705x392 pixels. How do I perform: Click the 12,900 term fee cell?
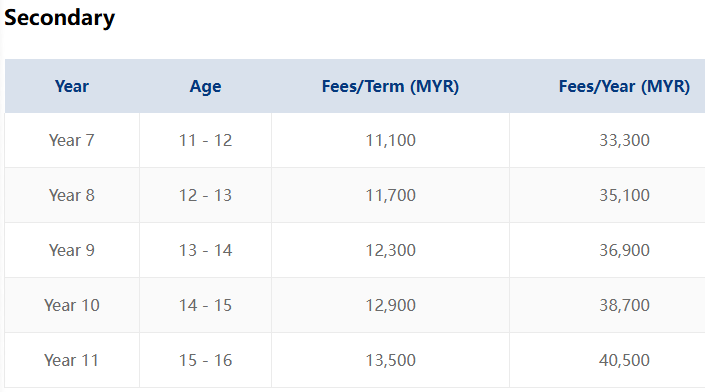390,305
